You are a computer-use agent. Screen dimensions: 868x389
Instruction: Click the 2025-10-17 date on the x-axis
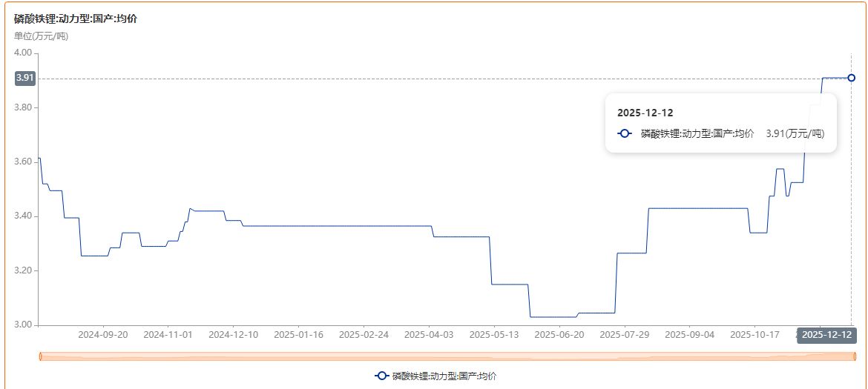[x=754, y=335]
